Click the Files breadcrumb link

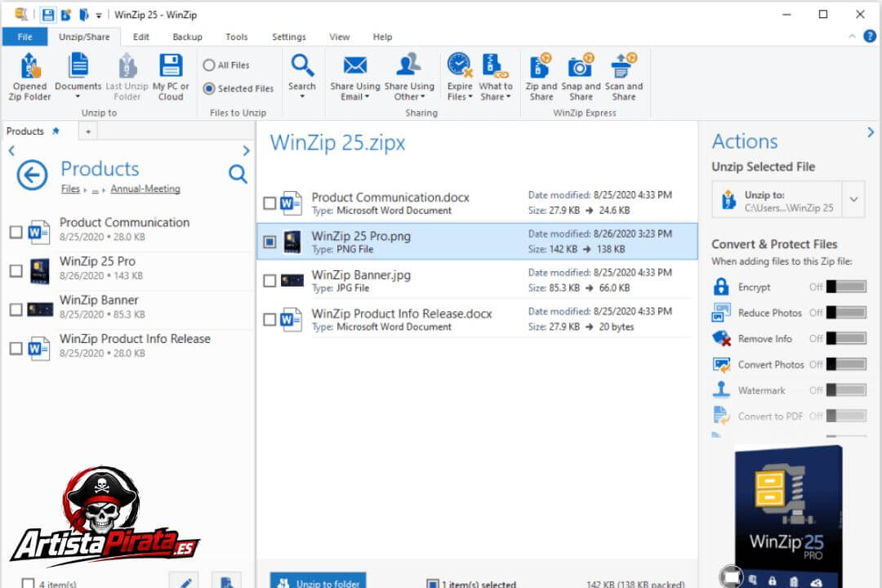(x=70, y=189)
